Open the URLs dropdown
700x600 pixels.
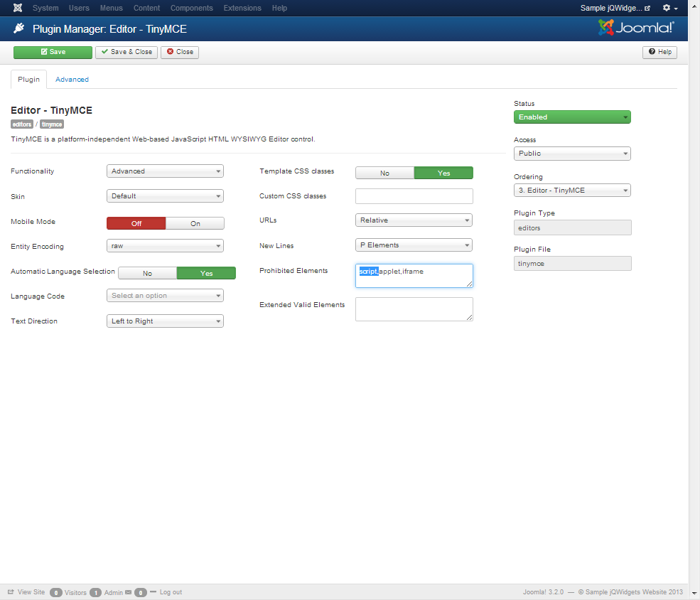tap(414, 220)
